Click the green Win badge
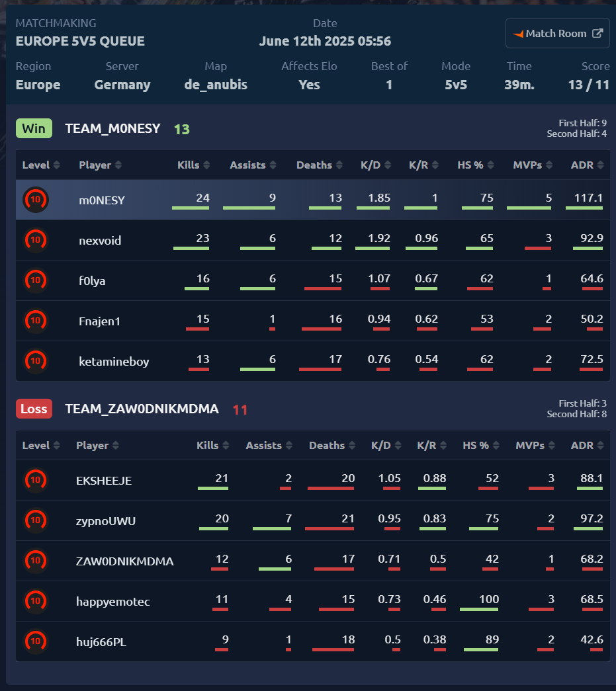This screenshot has height=691, width=616. (x=34, y=128)
